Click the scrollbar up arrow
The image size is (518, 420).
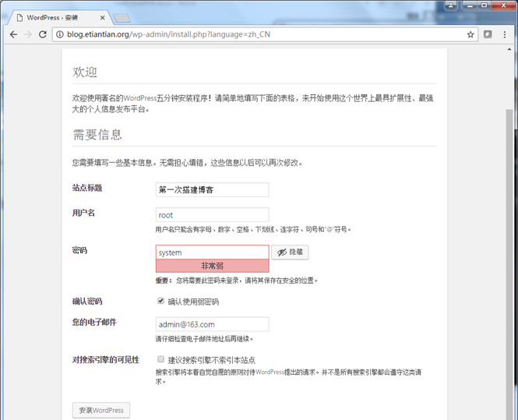pos(509,50)
